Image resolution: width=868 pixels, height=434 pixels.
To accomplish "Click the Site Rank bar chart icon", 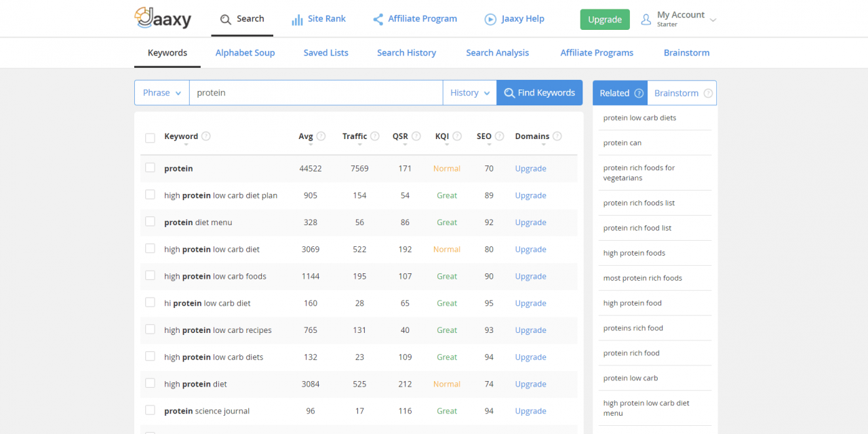I will [x=296, y=19].
